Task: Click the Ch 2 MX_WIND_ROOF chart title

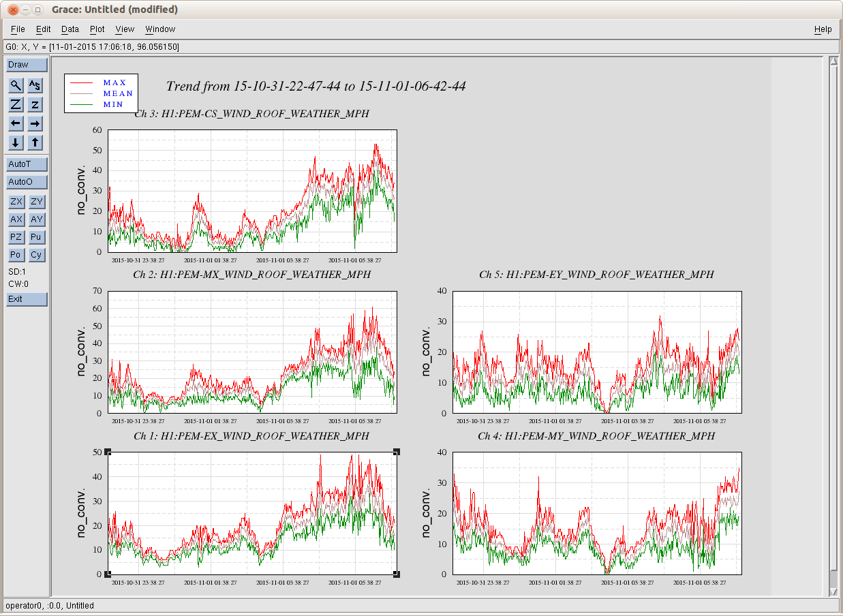Action: (252, 275)
